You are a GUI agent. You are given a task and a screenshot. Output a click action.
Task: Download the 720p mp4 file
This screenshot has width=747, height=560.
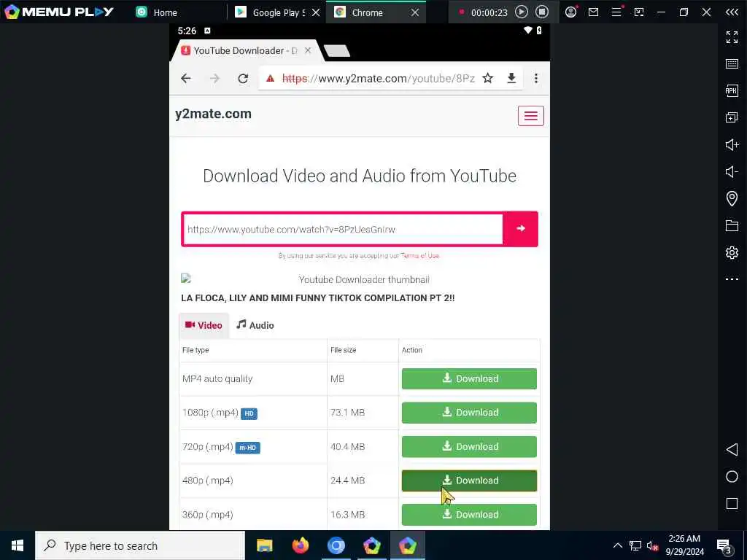469,447
